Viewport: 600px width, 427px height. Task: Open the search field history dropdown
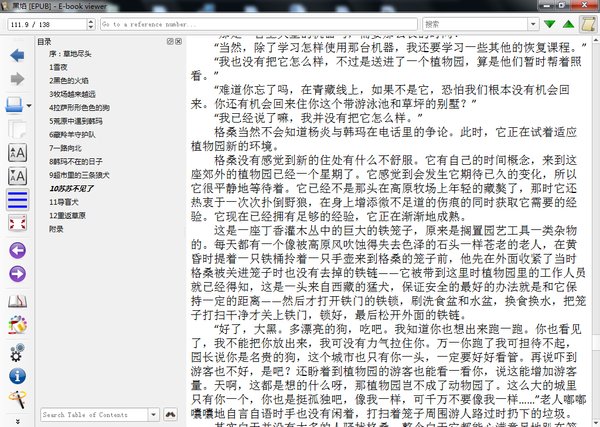click(x=533, y=24)
